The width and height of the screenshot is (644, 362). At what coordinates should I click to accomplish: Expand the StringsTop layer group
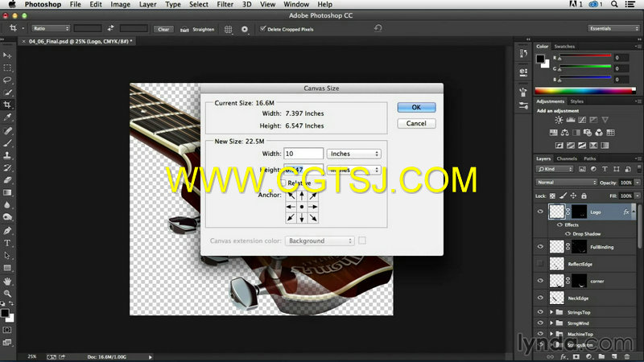(x=551, y=312)
